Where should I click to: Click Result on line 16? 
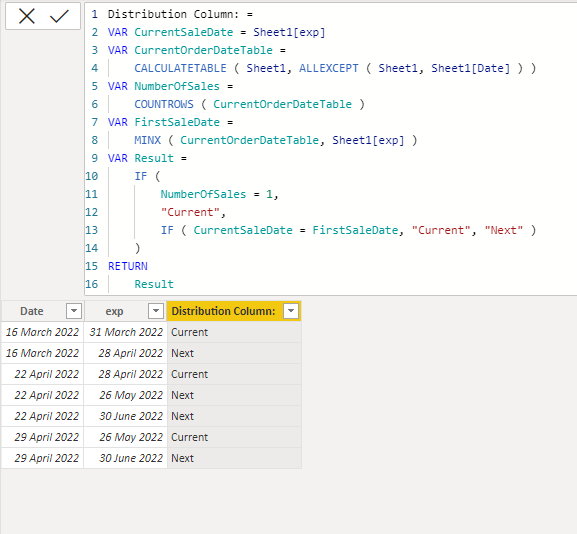pyautogui.click(x=154, y=284)
